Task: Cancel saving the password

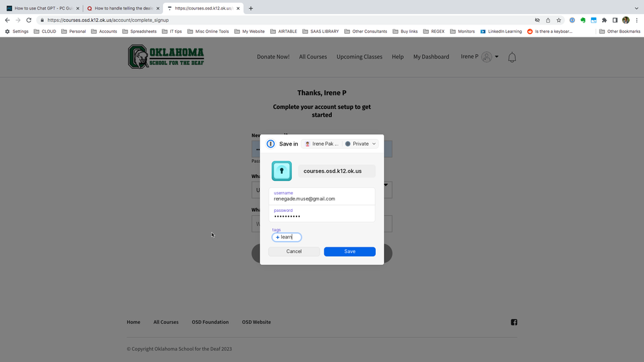Action: pos(294,251)
